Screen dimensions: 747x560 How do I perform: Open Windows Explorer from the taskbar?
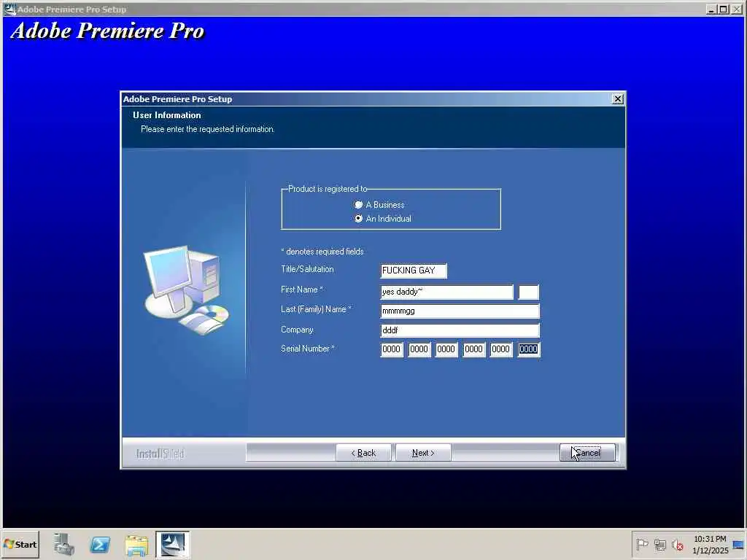click(136, 545)
